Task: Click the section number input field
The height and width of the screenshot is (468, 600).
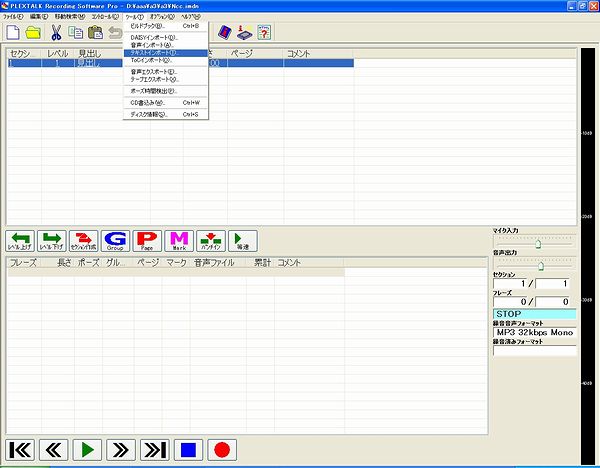Action: click(x=516, y=284)
